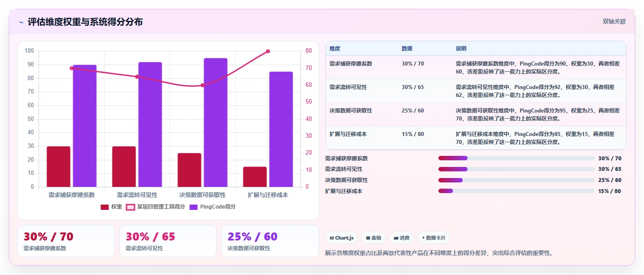Screen dimensions: 644x275
Task: Click the line point above 需求捕获摩擦系数
Action: coord(72,68)
